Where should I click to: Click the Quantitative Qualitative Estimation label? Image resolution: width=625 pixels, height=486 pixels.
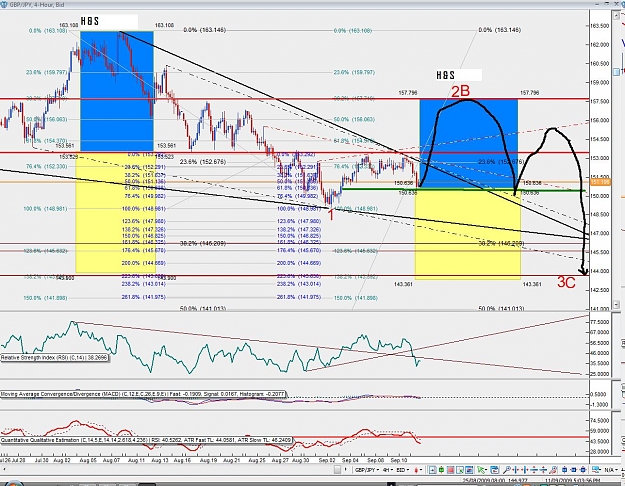point(146,440)
